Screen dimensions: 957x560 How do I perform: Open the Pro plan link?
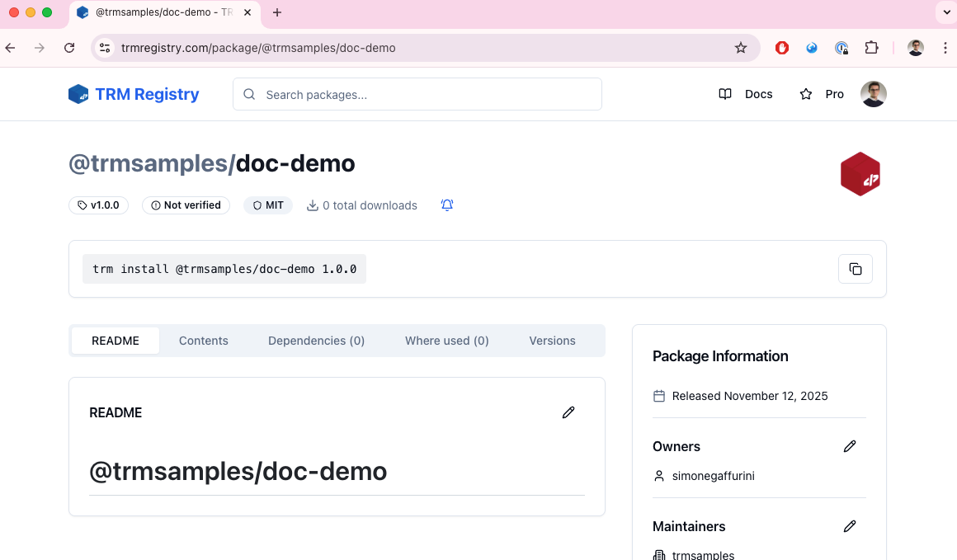click(834, 94)
